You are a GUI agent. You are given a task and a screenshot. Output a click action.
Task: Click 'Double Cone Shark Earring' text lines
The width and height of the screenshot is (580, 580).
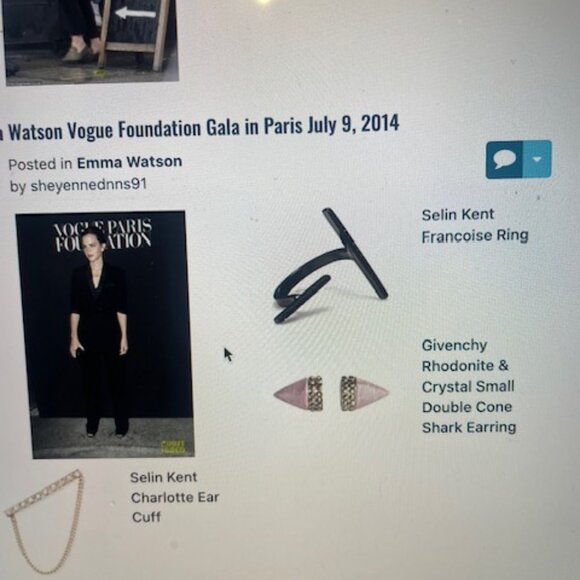pyautogui.click(x=469, y=417)
